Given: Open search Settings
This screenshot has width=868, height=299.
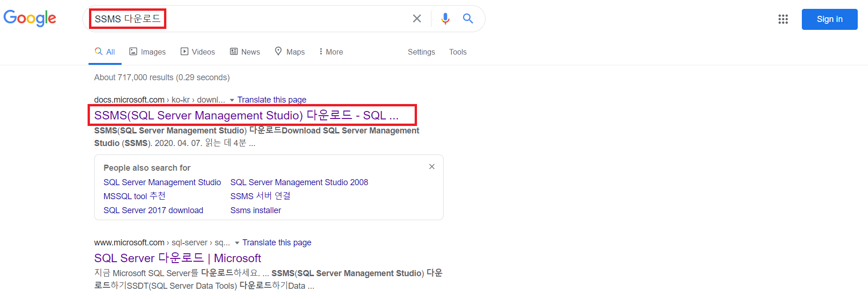Looking at the screenshot, I should tap(421, 52).
